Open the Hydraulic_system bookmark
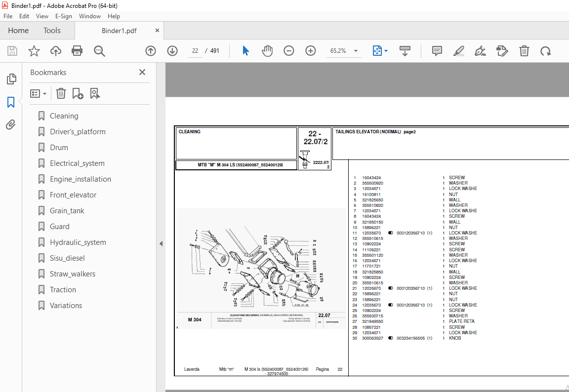This screenshot has width=569, height=392. click(78, 242)
